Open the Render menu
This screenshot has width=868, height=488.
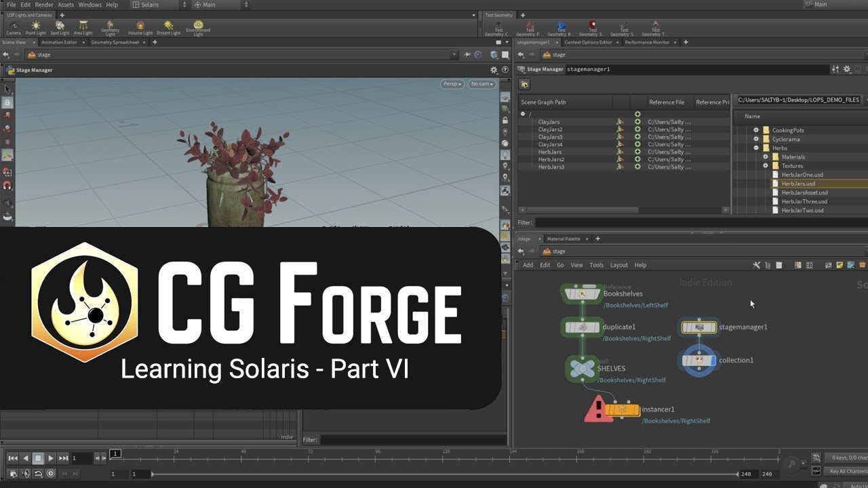coord(44,5)
